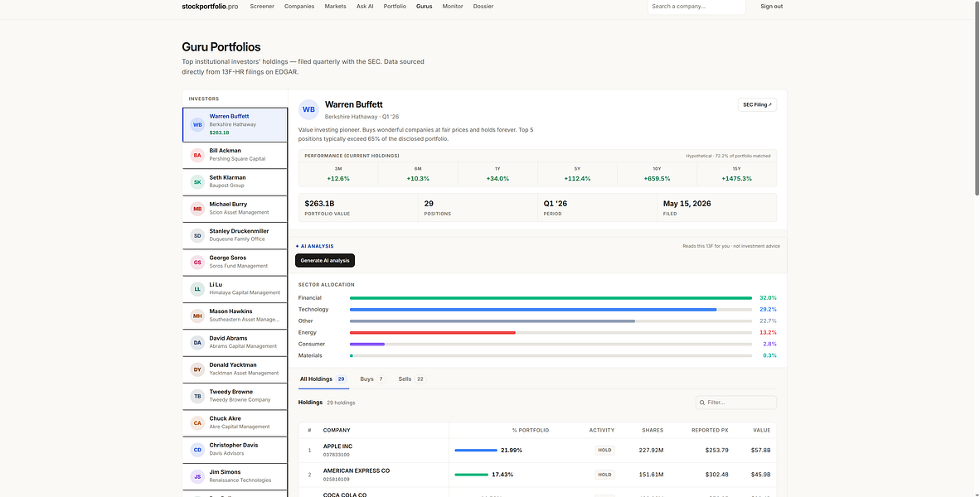Click Michael Burry's MB avatar
Image resolution: width=980 pixels, height=497 pixels.
pyautogui.click(x=197, y=209)
